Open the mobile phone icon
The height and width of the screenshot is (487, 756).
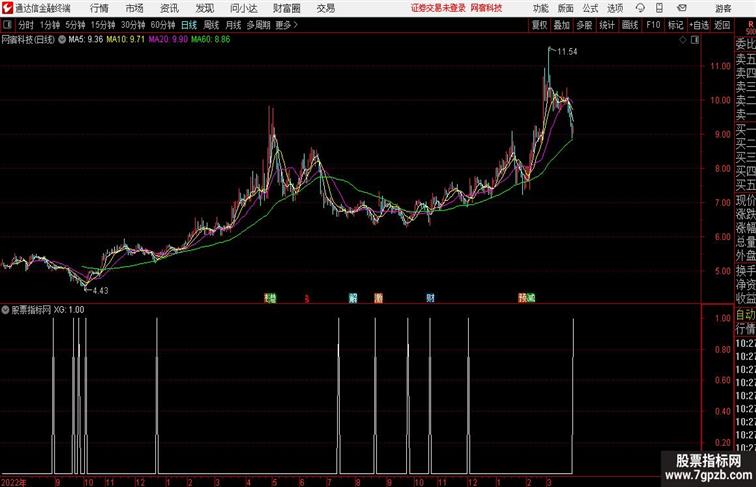click(659, 8)
